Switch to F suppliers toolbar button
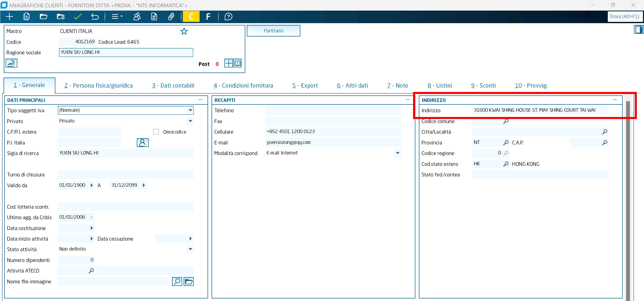Viewport: 644px width, 301px height. [x=208, y=17]
